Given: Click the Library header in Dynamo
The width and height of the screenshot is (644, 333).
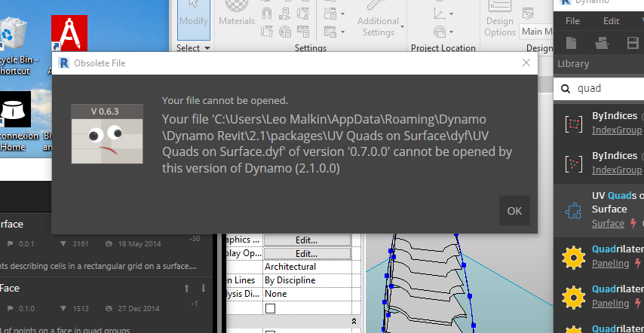Looking at the screenshot, I should [x=573, y=63].
